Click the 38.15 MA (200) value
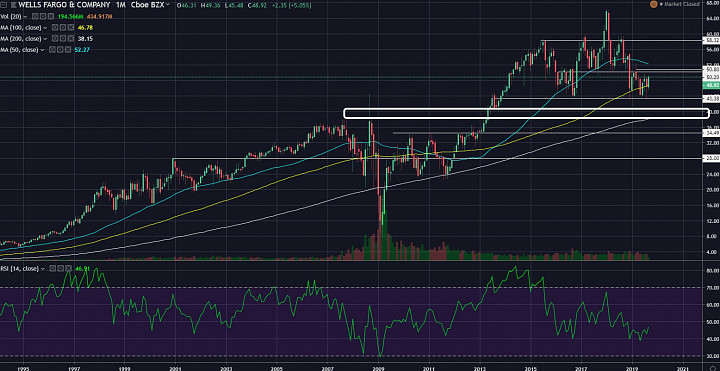720x371 pixels. pyautogui.click(x=85, y=39)
